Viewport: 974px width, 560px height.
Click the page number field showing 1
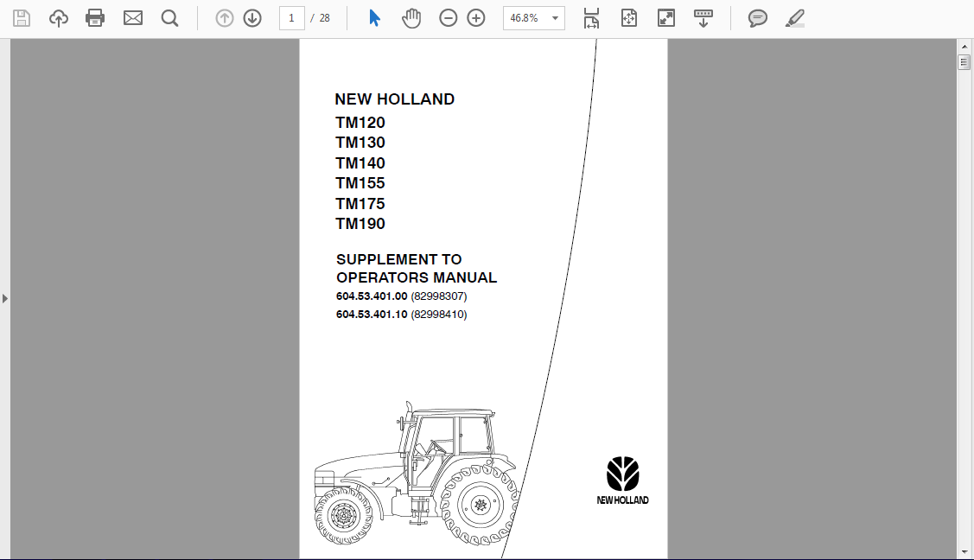292,18
